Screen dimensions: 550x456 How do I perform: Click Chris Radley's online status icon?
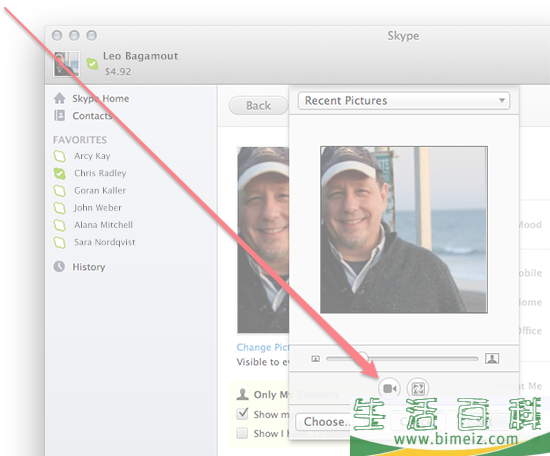click(60, 173)
